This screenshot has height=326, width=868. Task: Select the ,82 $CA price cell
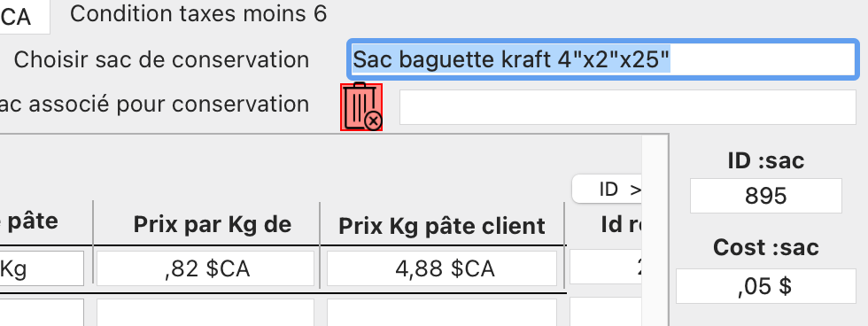[x=205, y=268]
